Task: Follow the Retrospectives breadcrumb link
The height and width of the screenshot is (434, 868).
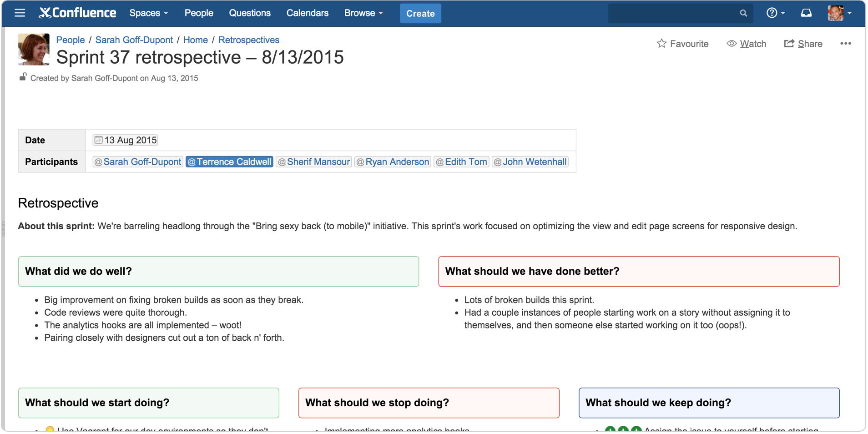Action: tap(248, 40)
